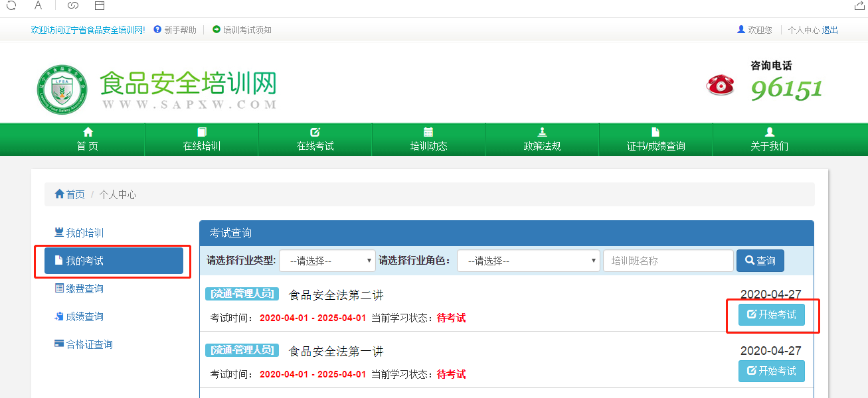Click the food safety site logo
This screenshot has width=868, height=398.
[x=62, y=89]
